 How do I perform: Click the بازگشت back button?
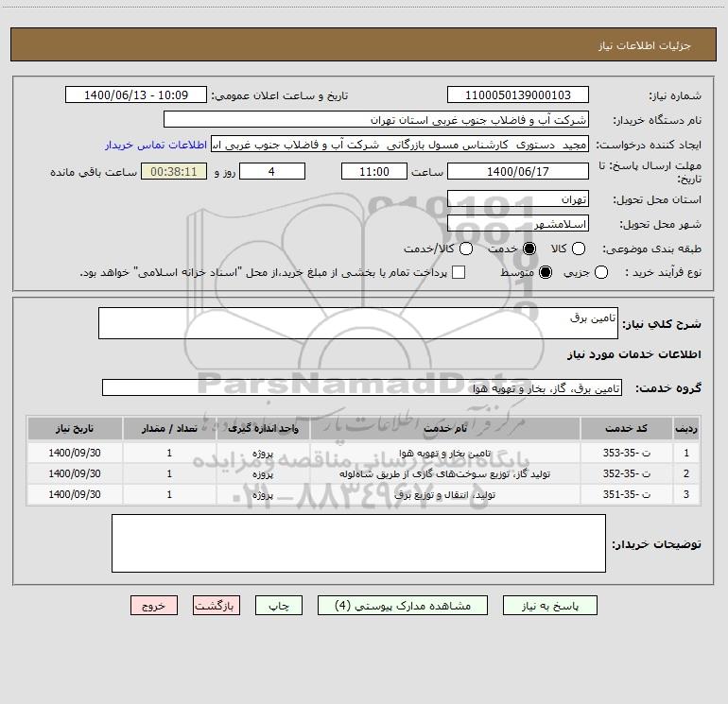(217, 606)
